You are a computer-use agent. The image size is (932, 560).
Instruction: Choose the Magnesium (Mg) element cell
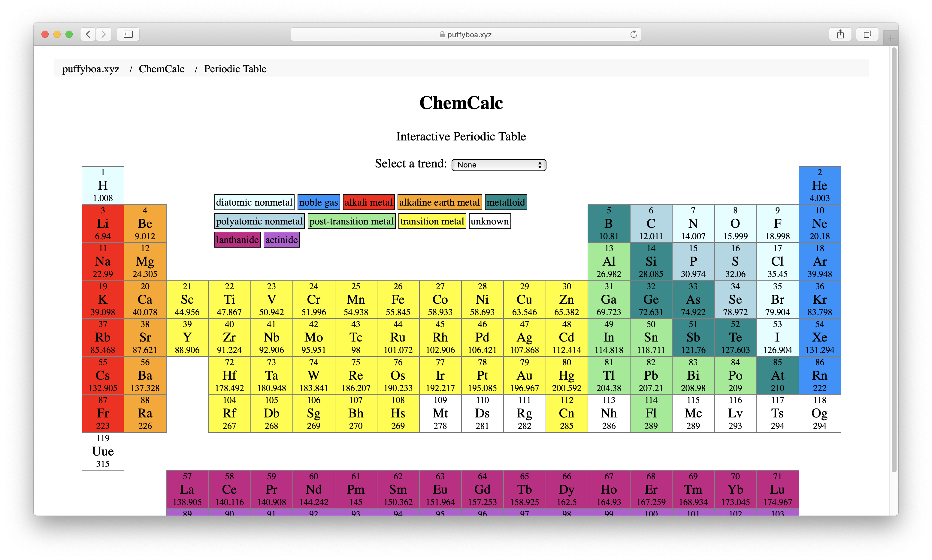point(145,261)
